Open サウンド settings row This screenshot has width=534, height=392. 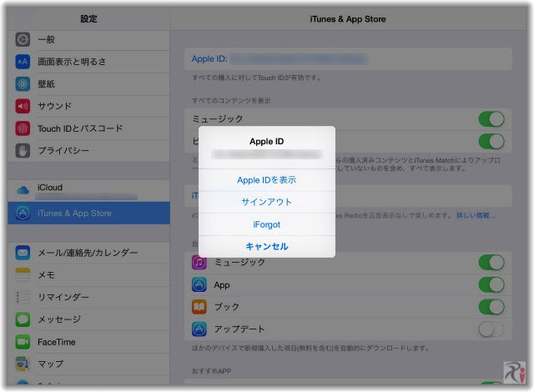[x=88, y=106]
